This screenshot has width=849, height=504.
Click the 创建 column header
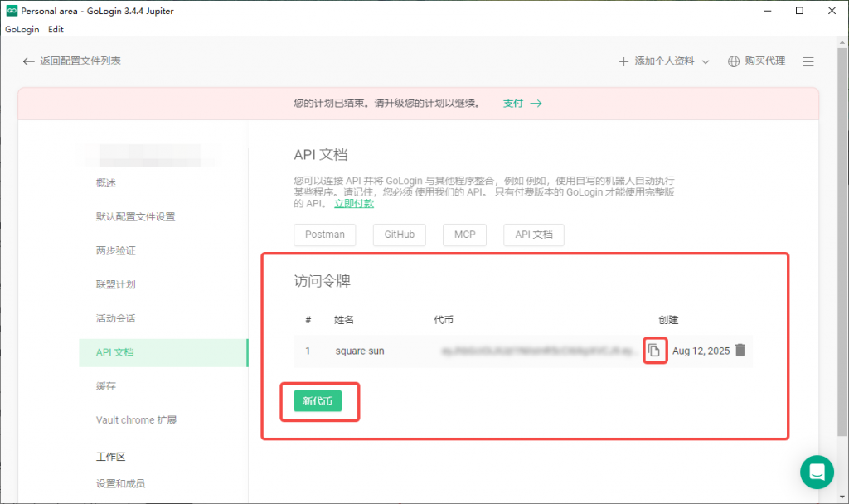pos(669,320)
